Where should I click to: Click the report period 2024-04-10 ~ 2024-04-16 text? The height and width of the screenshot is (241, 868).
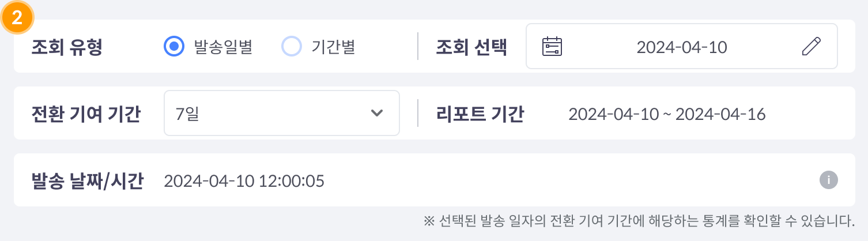pos(666,114)
